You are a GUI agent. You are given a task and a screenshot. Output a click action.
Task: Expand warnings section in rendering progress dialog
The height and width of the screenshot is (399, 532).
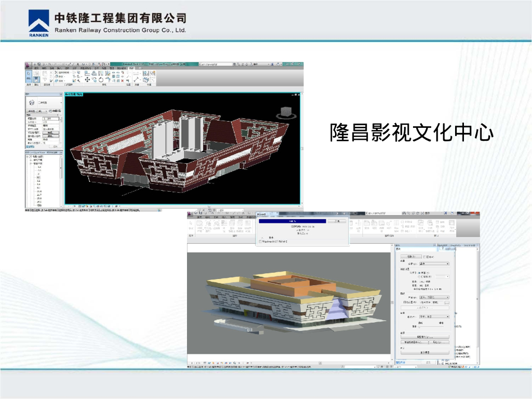click(262, 237)
